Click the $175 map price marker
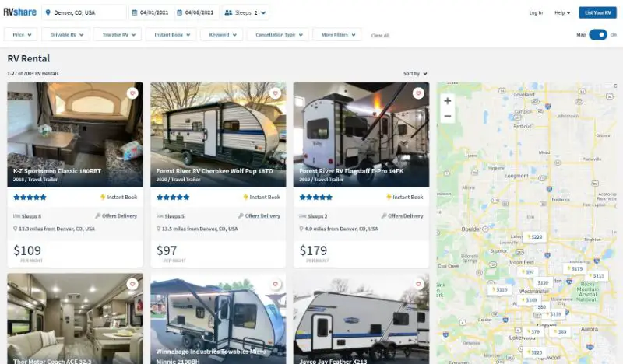Viewport: 623px width, 364px height. [x=575, y=269]
